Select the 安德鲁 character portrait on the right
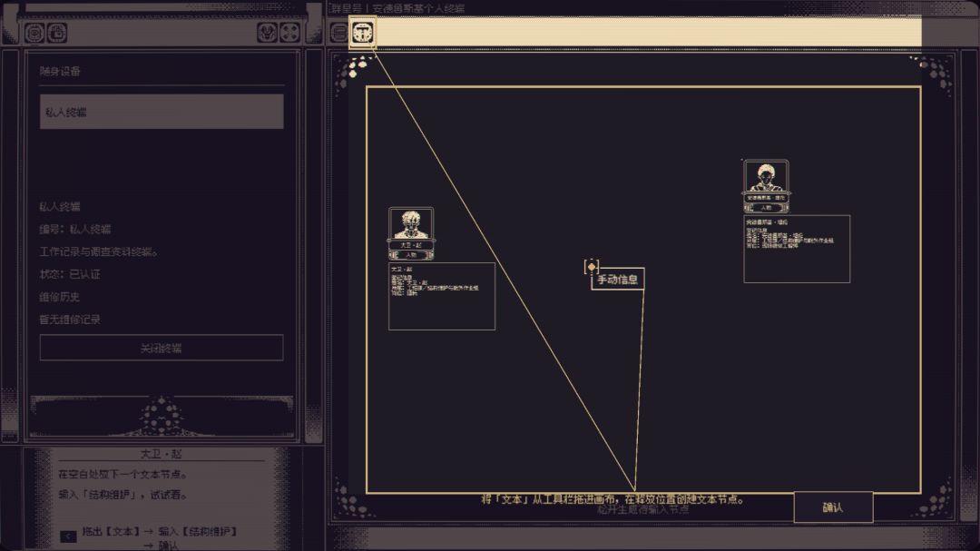980x551 pixels. click(x=766, y=186)
